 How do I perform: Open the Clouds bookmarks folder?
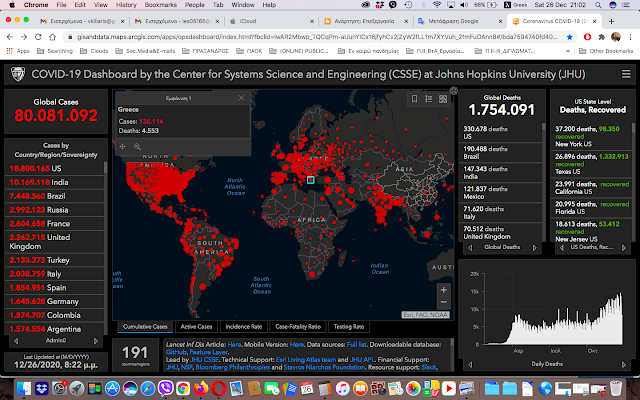click(94, 51)
